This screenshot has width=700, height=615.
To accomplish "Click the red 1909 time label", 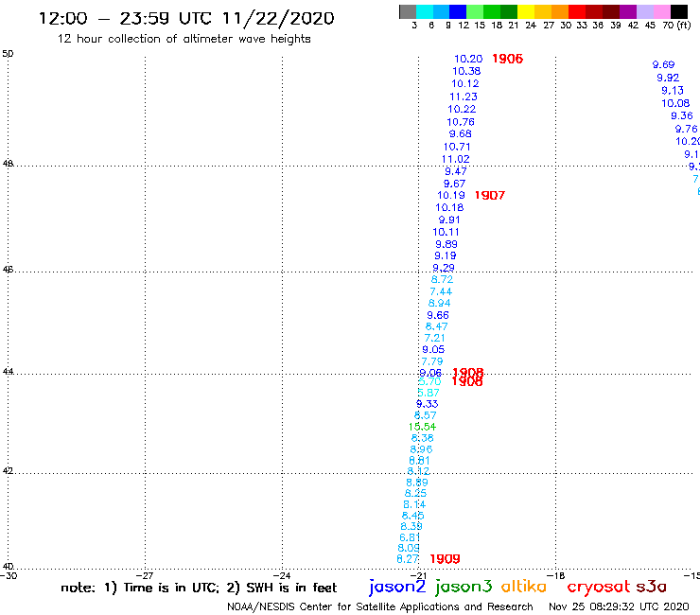I will pos(445,559).
